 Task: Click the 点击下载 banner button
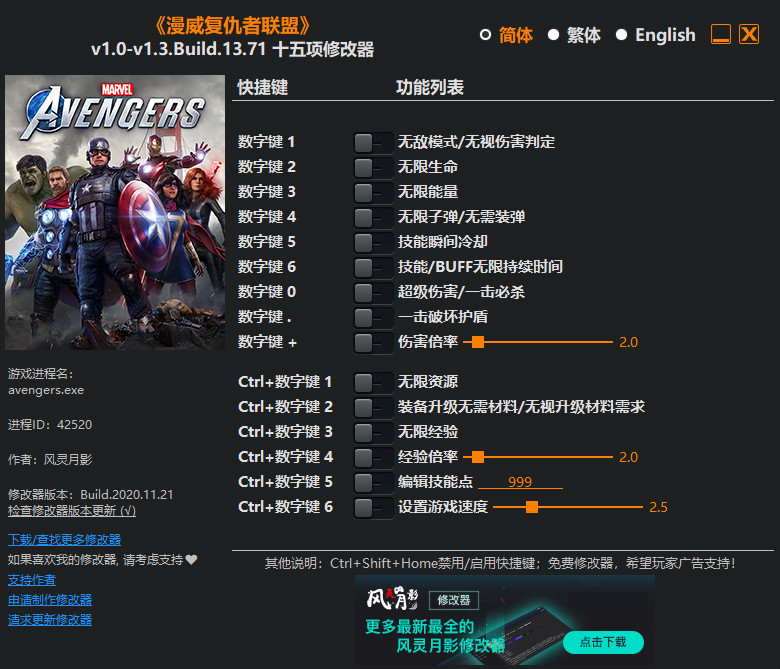(603, 642)
